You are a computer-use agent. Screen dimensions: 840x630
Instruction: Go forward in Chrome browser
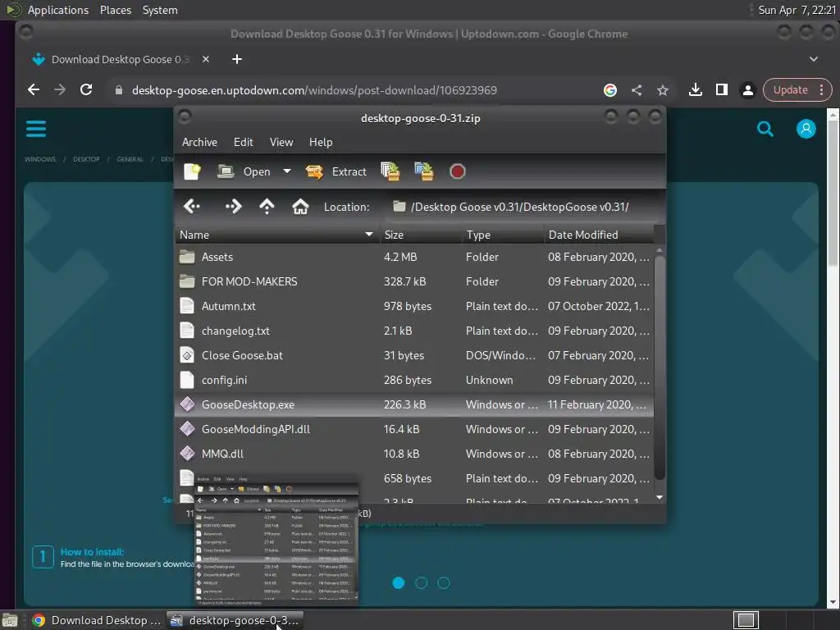pos(60,90)
